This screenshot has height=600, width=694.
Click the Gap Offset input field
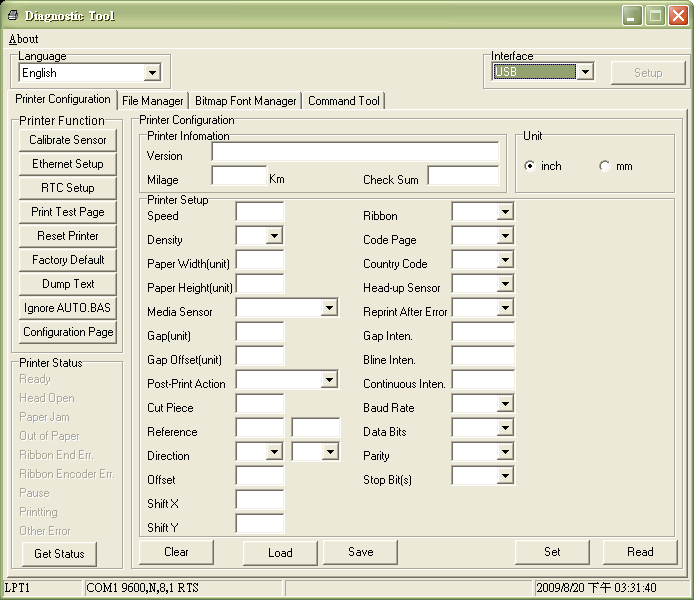(x=260, y=356)
